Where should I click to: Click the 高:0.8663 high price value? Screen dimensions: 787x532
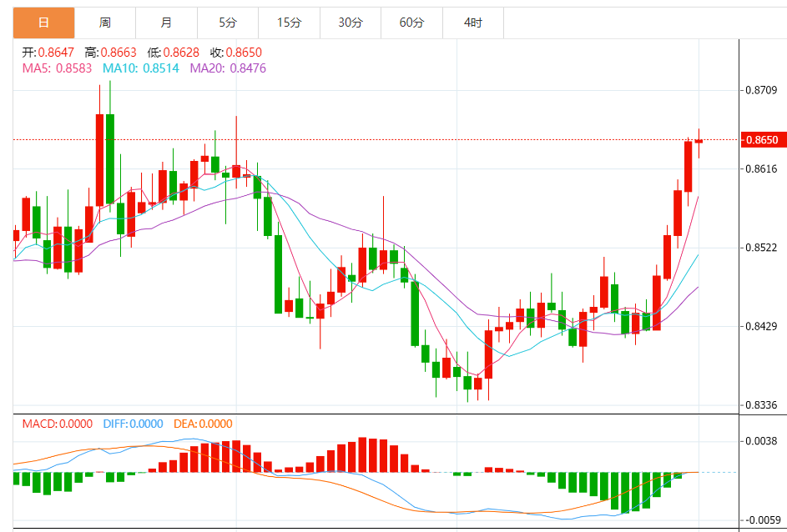coord(110,53)
